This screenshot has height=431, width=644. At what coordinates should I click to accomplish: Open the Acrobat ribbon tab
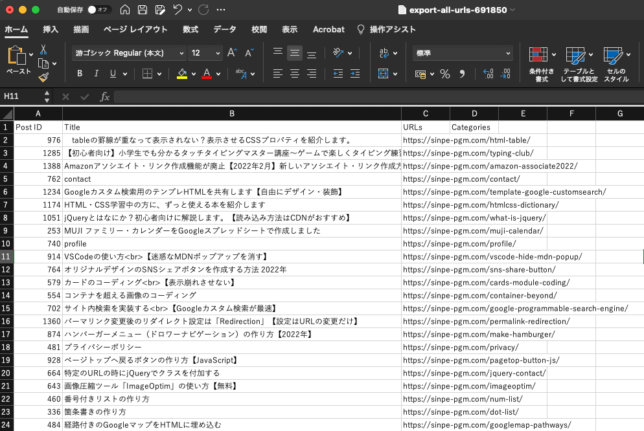click(x=328, y=29)
